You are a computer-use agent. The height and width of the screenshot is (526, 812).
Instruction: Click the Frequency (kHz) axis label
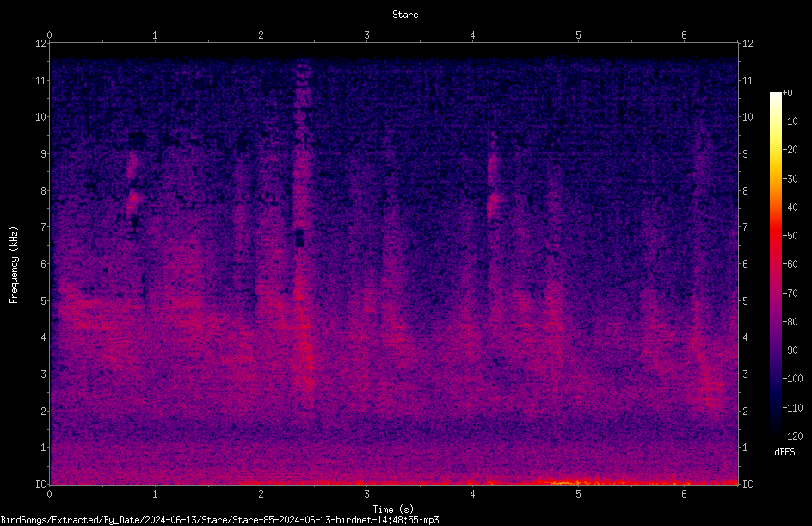coord(14,264)
